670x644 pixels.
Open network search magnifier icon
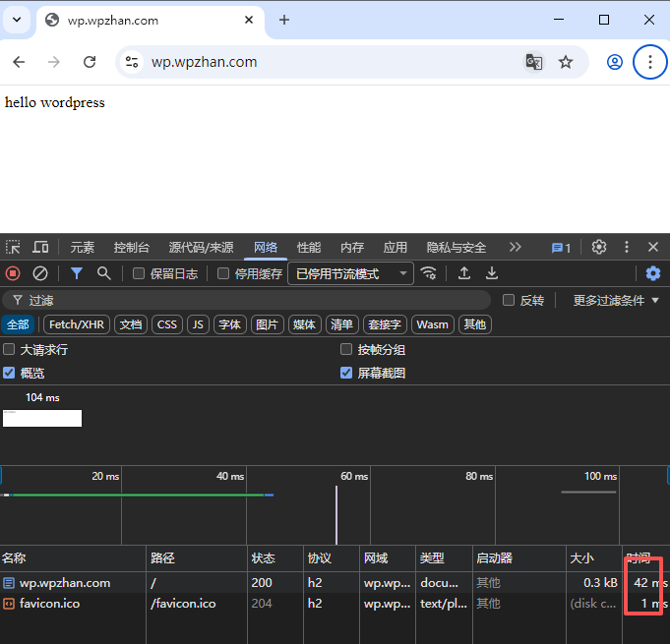coord(103,273)
